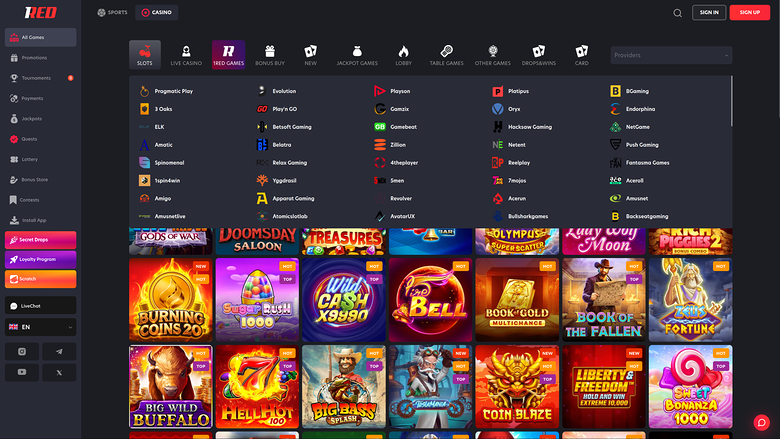Image resolution: width=780 pixels, height=439 pixels.
Task: Open the chat bubble support icon
Action: (761, 423)
